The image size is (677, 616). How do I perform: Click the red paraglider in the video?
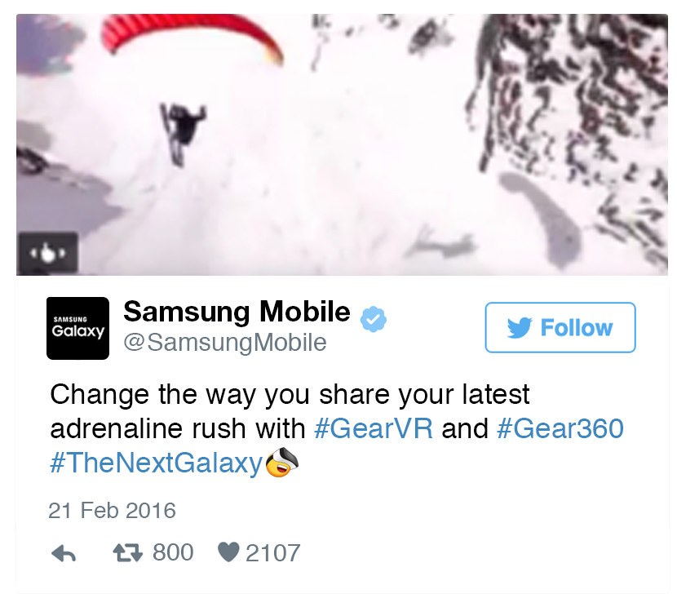[x=192, y=37]
